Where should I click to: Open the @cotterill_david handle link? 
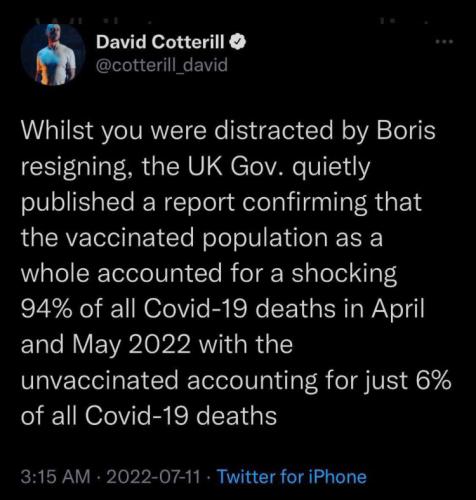coord(162,65)
